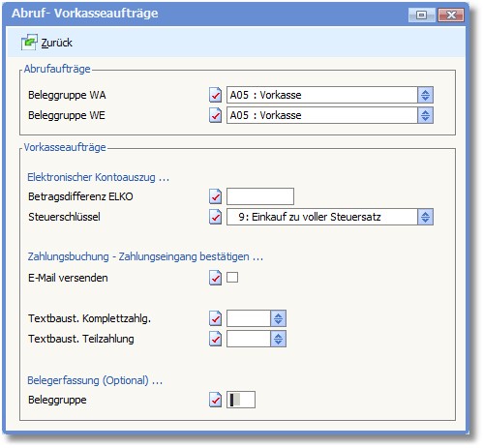
Task: Click the restore window button in title bar
Action: click(x=421, y=15)
